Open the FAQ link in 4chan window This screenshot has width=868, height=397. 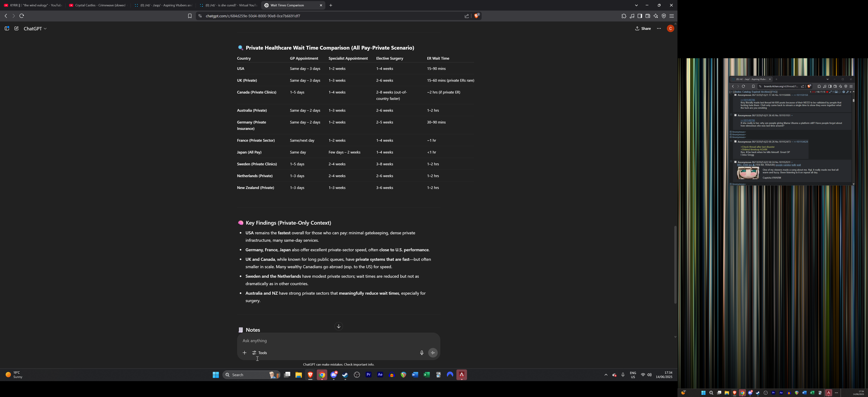coord(774,92)
